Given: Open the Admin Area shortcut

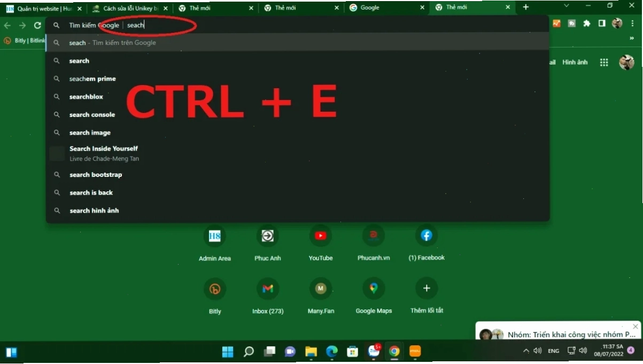Looking at the screenshot, I should 215,244.
